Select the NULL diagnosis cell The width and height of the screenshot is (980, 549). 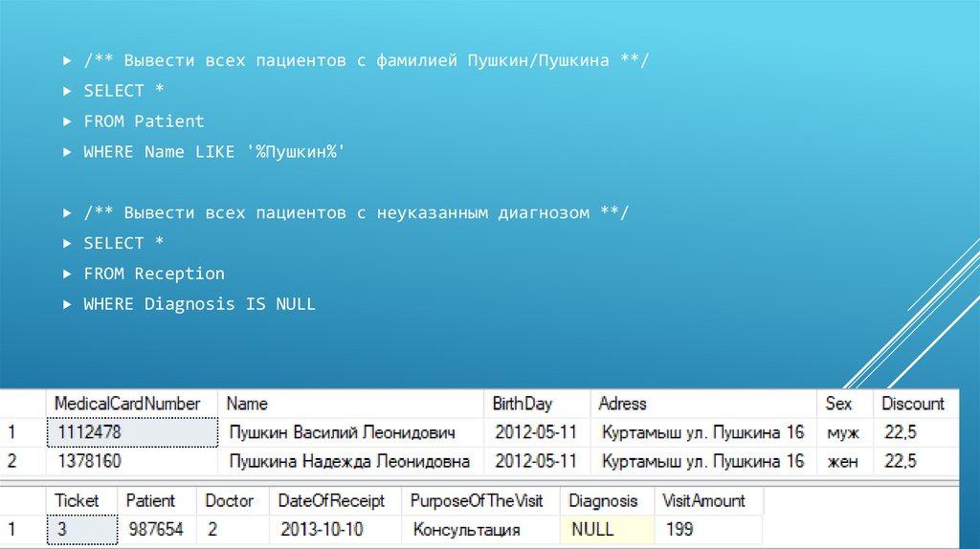point(593,529)
